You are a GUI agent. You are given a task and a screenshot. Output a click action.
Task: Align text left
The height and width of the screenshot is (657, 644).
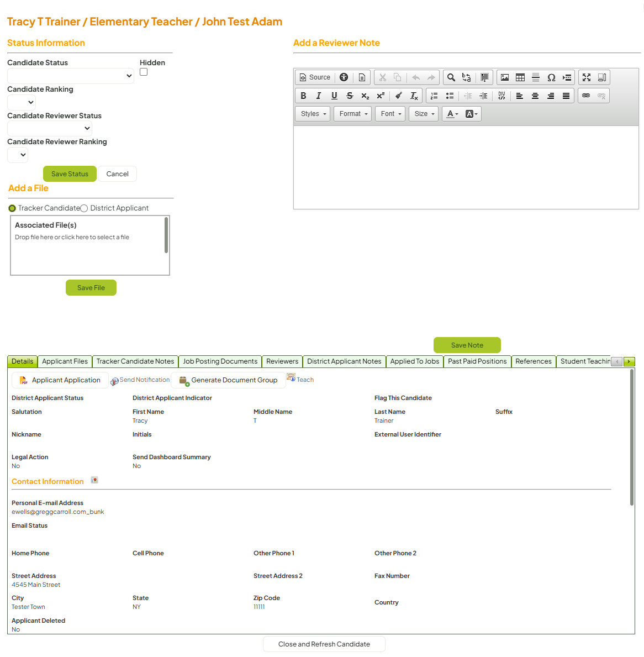520,96
